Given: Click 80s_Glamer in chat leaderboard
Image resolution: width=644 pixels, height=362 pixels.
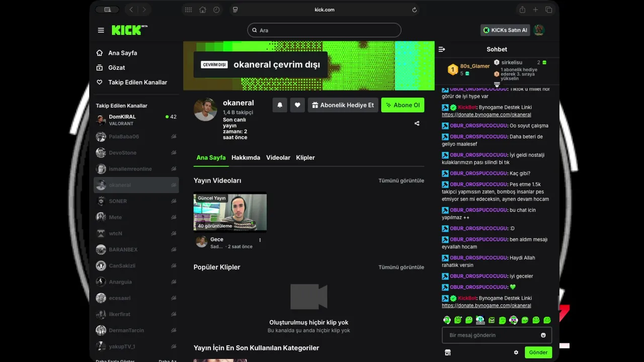Looking at the screenshot, I should point(475,66).
